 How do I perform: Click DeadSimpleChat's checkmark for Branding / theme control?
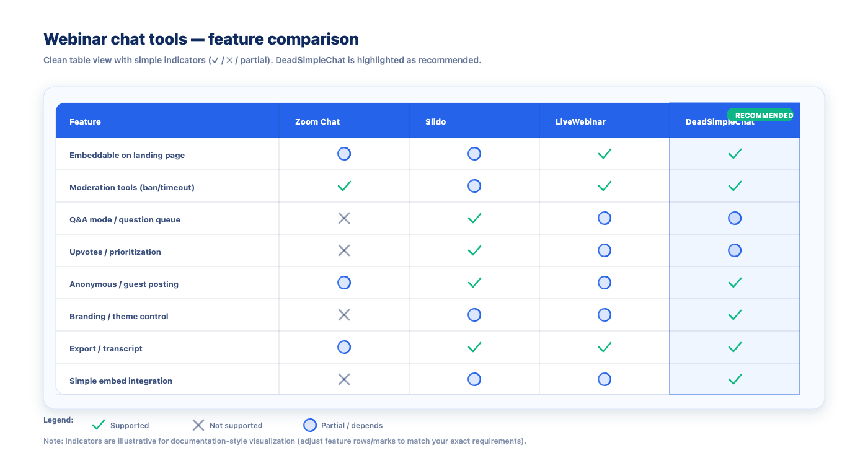[735, 315]
